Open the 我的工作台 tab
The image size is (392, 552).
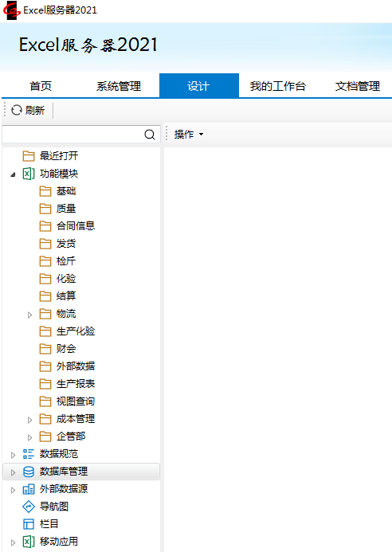coord(278,86)
